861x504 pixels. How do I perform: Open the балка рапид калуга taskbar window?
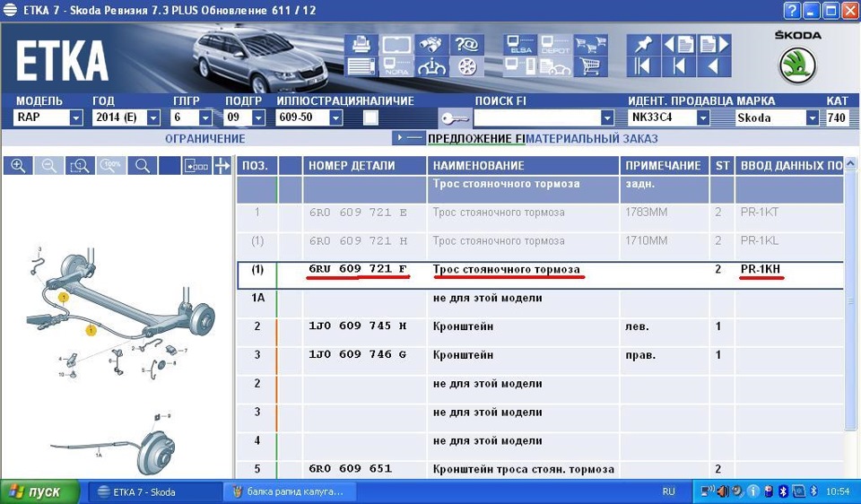click(x=289, y=492)
